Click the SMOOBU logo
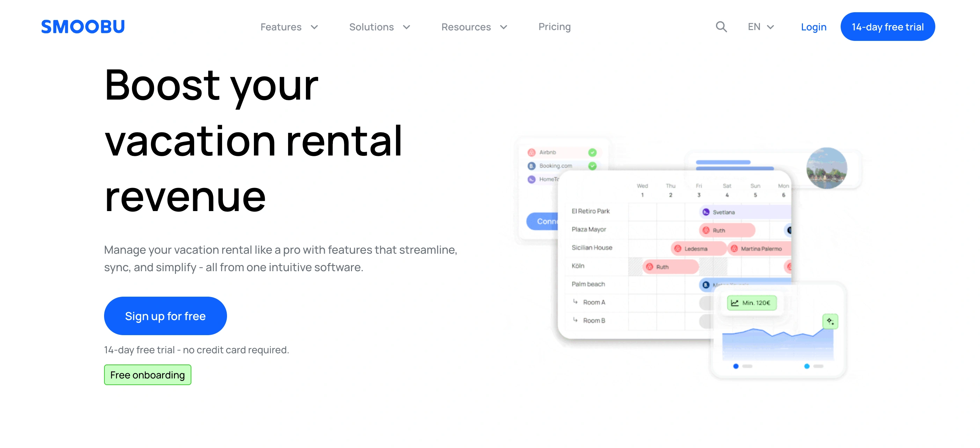The height and width of the screenshot is (448, 980). click(83, 27)
